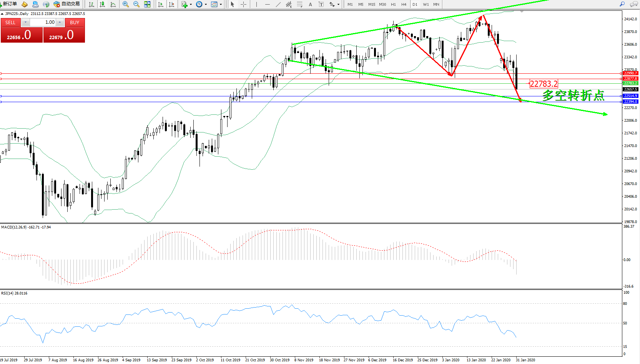This screenshot has width=640, height=364.
Task: Select the Fibonacci retracement tool
Action: pos(300,4)
